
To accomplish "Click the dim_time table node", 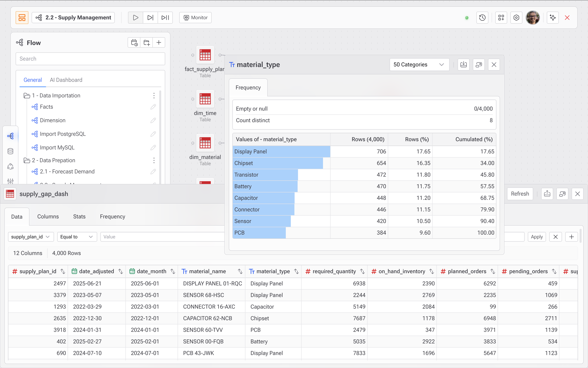I will coord(205,99).
